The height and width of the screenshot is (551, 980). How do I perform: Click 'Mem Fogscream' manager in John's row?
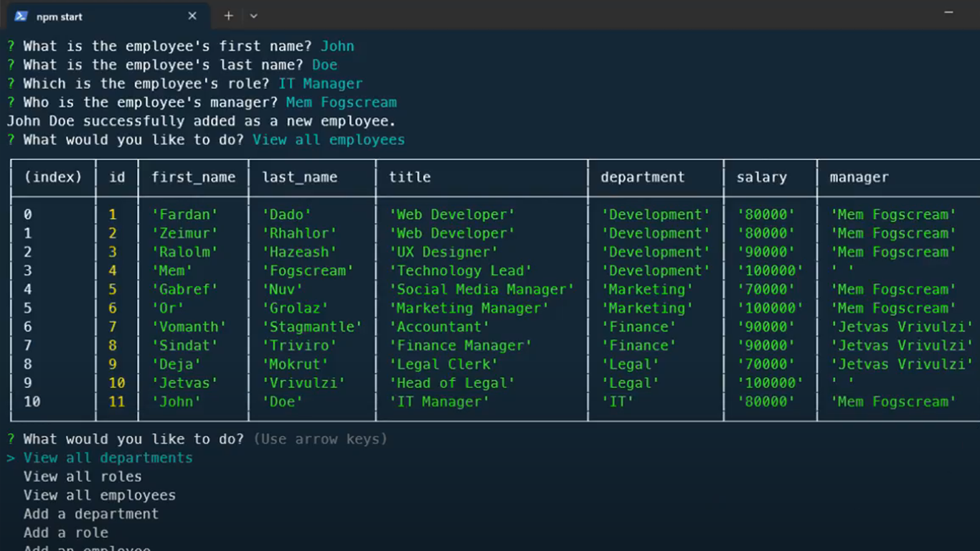893,402
